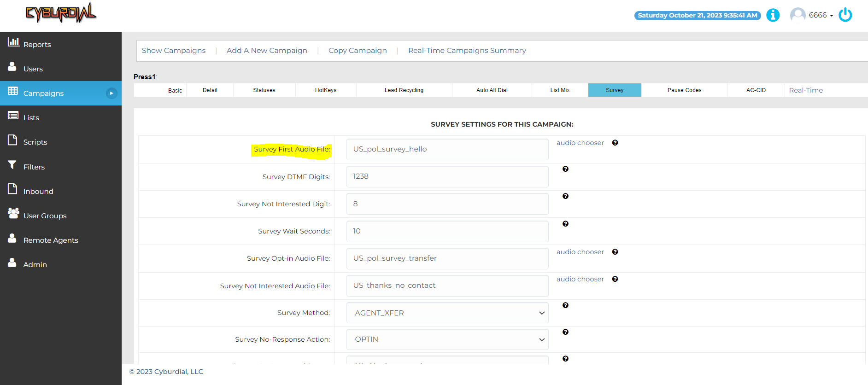Click the user avatar icon beside 6666
This screenshot has height=385, width=868.
coord(798,15)
